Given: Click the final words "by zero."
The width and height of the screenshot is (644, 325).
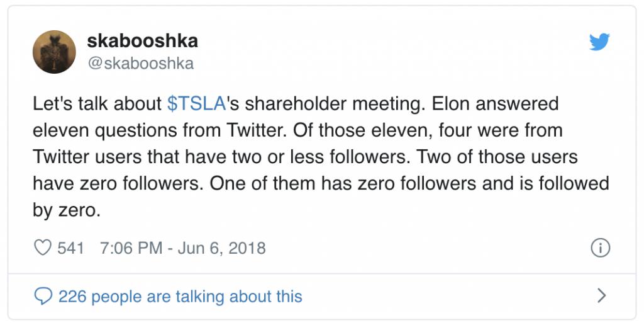Looking at the screenshot, I should point(67,210).
